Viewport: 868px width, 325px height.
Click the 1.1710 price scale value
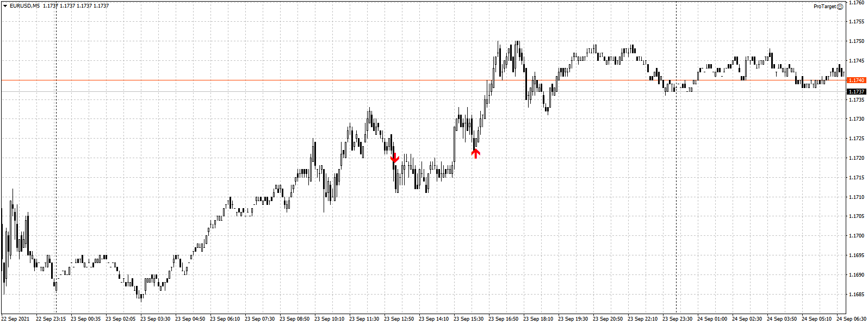tap(857, 197)
